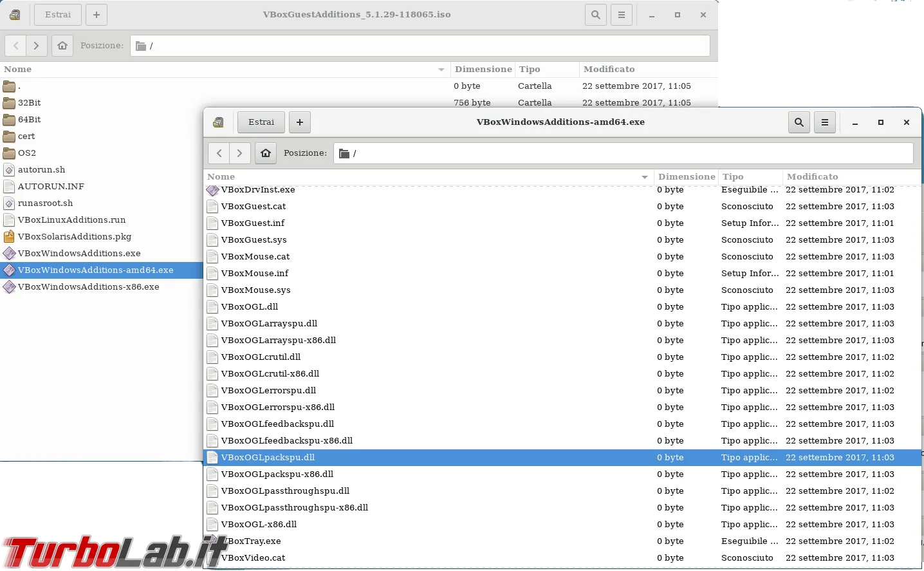Select VBoxLinuxAdditions.run file
The width and height of the screenshot is (924, 571).
[71, 220]
